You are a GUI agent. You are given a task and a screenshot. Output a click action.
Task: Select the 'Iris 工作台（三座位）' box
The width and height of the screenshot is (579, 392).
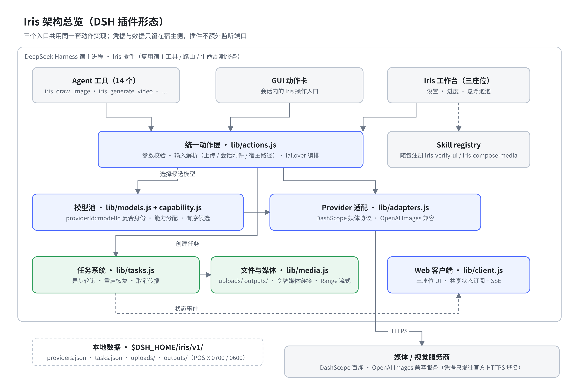[458, 85]
